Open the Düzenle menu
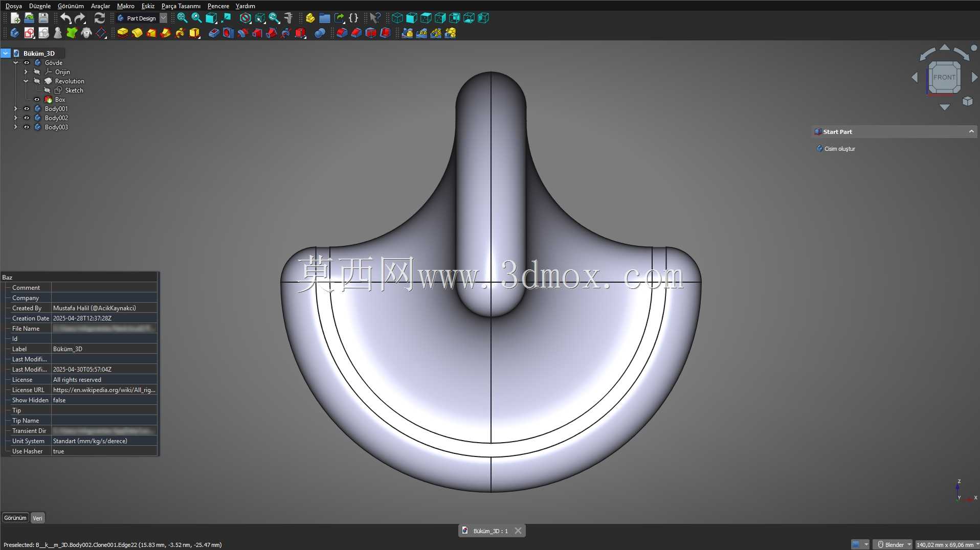Viewport: 980px width, 550px height. 40,6
